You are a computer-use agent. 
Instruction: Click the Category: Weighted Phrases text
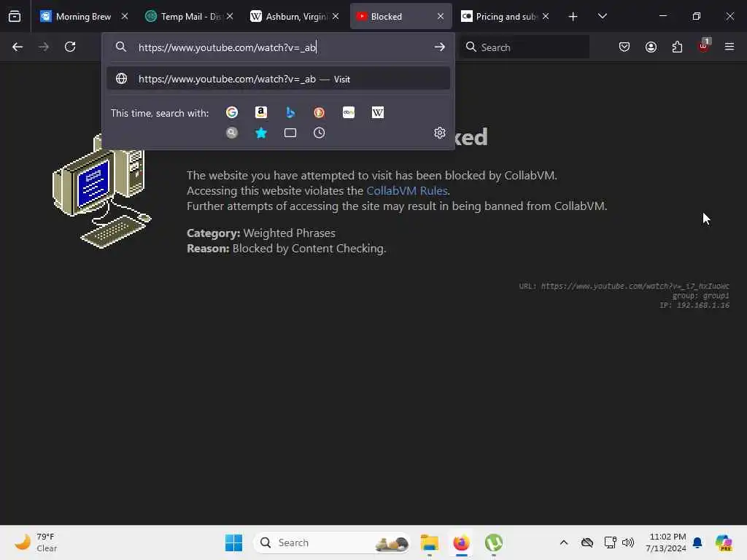coord(261,233)
